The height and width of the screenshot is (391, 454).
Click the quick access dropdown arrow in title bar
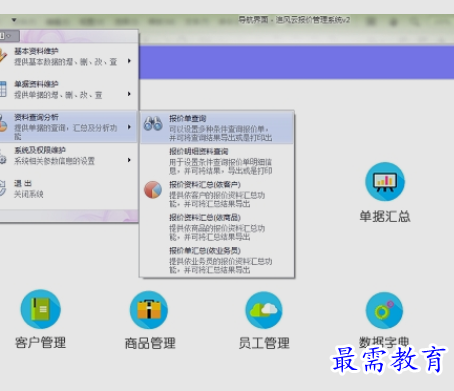(x=14, y=20)
